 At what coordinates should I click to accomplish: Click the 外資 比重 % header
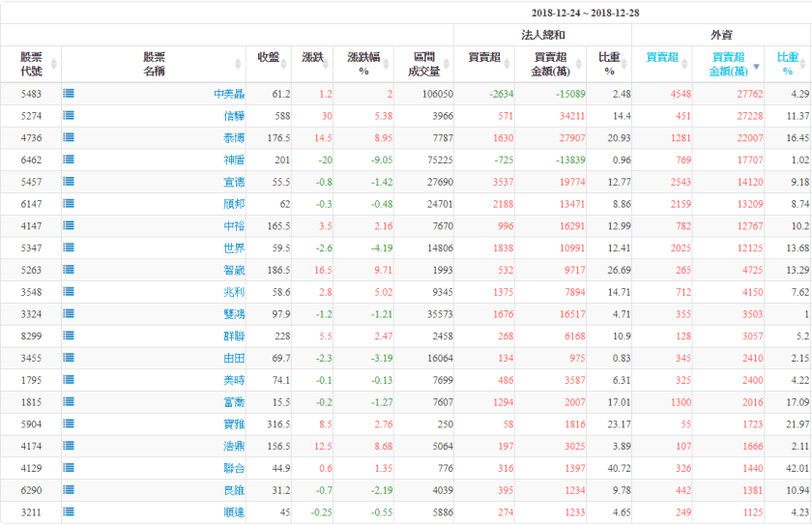click(787, 64)
